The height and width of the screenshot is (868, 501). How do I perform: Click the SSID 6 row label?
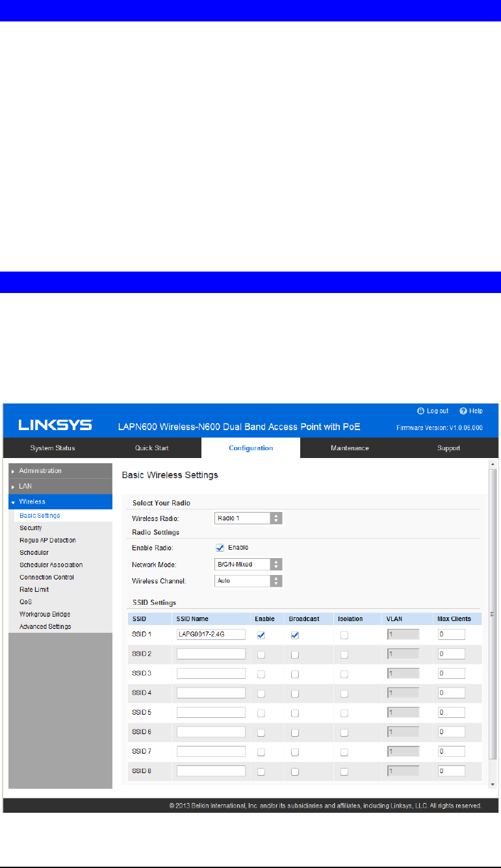(x=142, y=732)
